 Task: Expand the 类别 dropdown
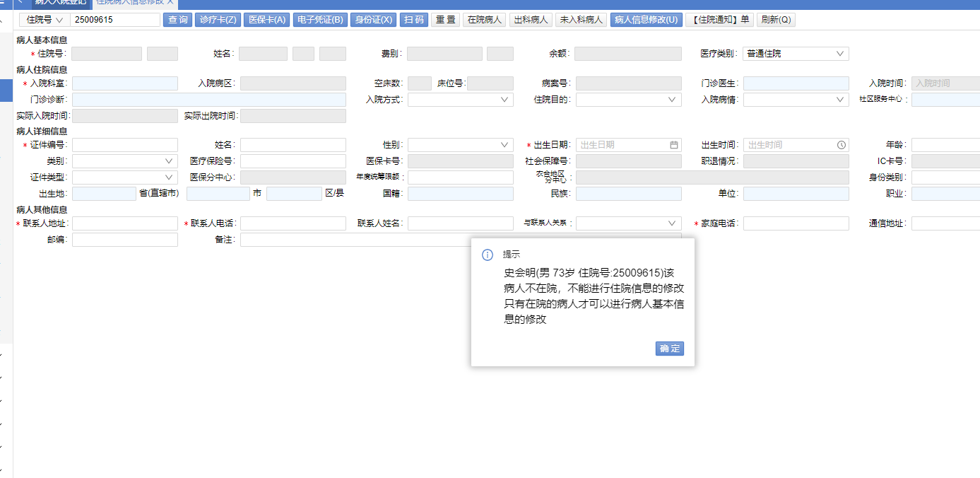coord(125,161)
